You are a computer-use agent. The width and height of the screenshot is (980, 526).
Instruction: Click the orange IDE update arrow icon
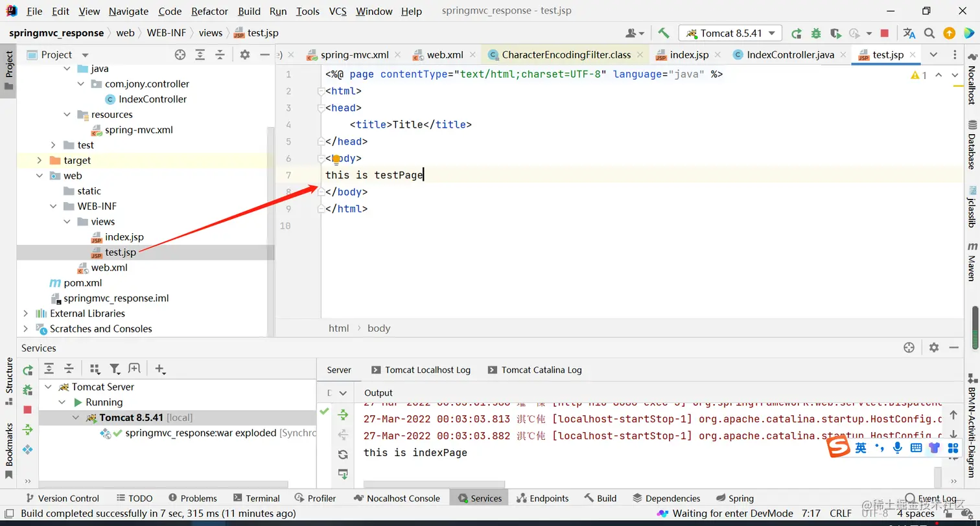click(949, 33)
